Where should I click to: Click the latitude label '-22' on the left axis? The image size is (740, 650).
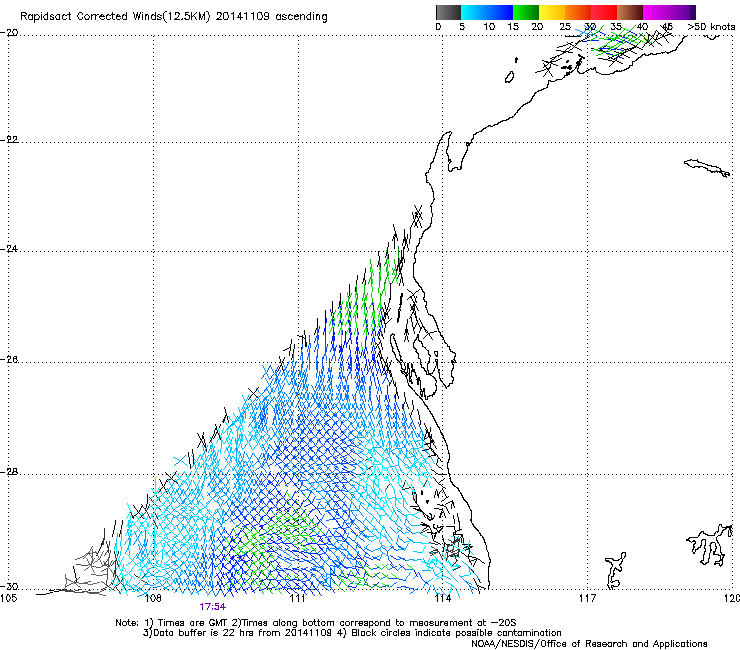(x=9, y=140)
